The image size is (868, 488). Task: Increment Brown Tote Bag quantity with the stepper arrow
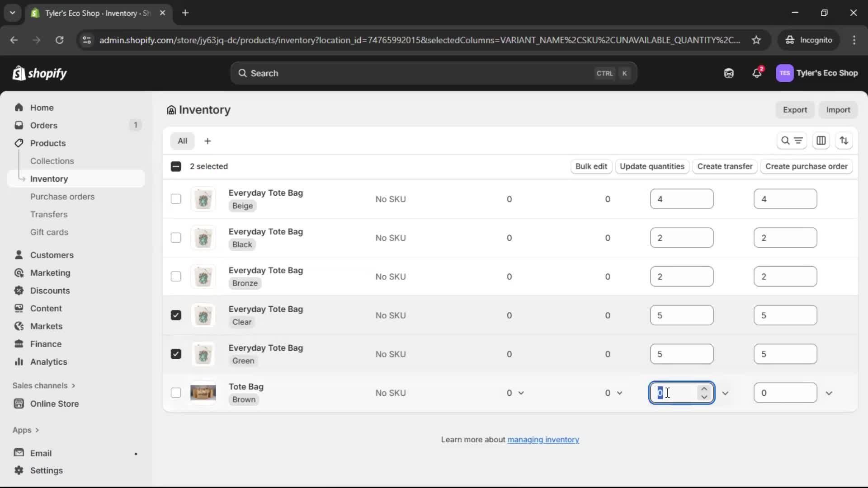[704, 389]
